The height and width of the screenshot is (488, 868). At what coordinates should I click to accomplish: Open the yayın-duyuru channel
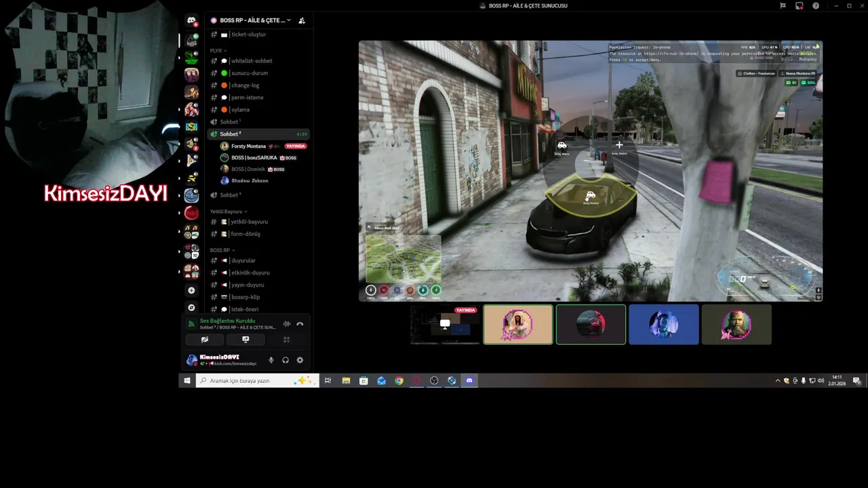[x=259, y=285]
